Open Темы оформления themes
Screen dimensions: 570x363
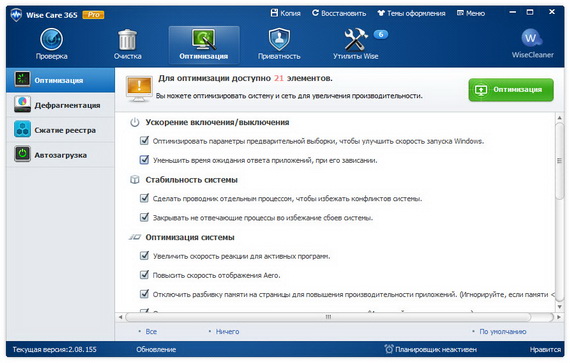(x=411, y=13)
